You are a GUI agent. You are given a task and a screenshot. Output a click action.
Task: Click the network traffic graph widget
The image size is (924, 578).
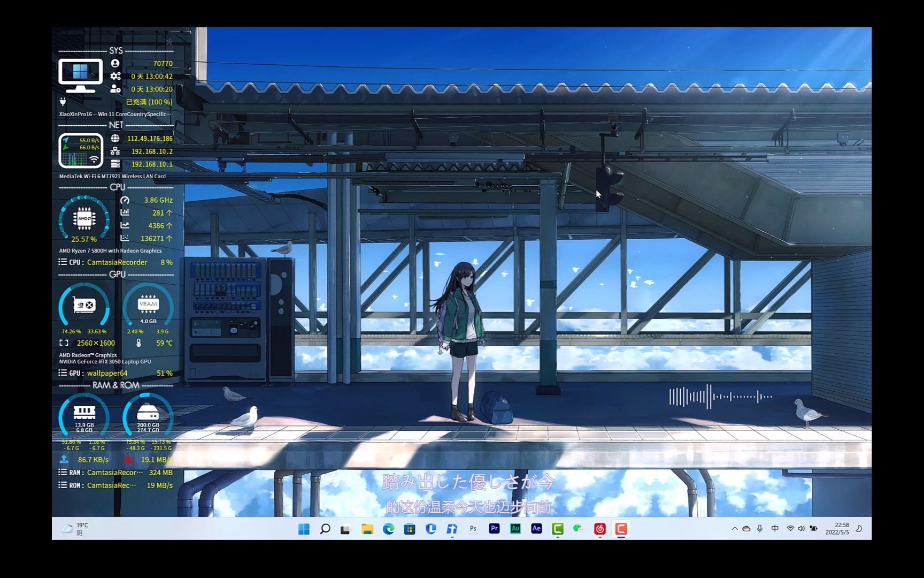coord(81,151)
